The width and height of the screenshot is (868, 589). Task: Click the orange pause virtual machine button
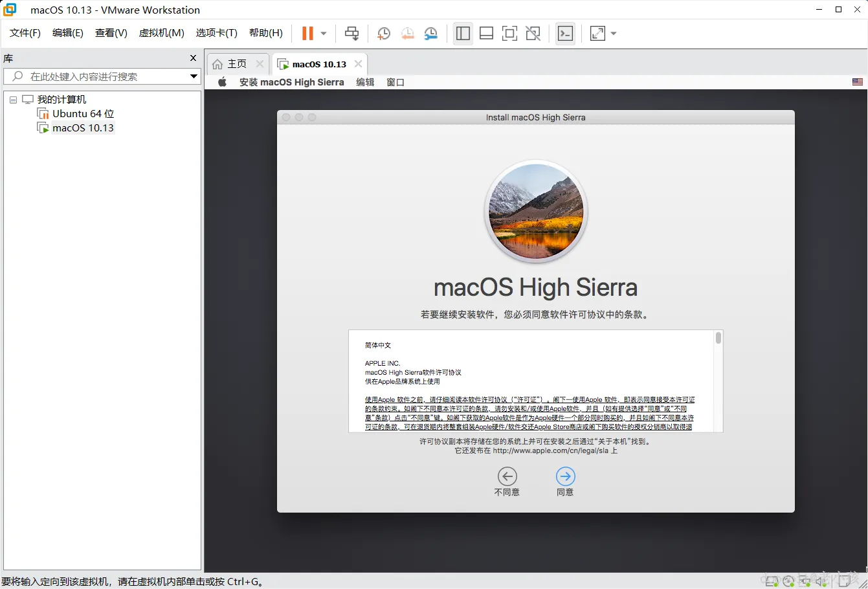[x=307, y=33]
